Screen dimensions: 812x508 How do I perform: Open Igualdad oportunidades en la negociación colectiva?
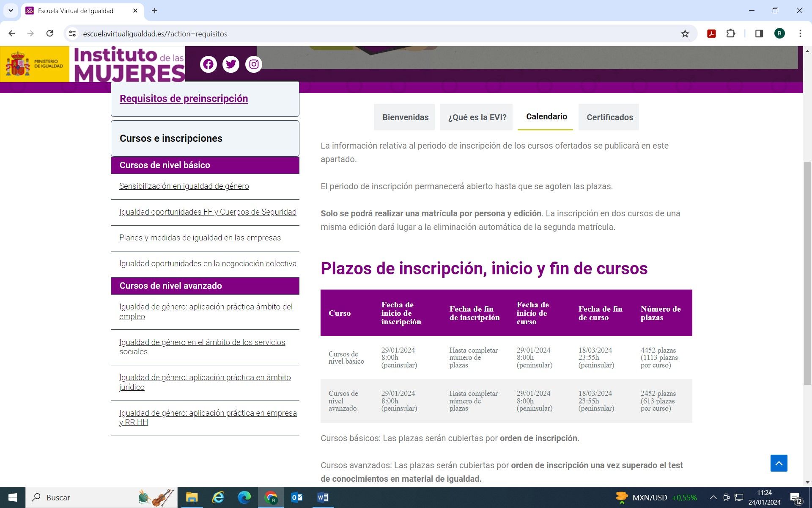pyautogui.click(x=208, y=264)
